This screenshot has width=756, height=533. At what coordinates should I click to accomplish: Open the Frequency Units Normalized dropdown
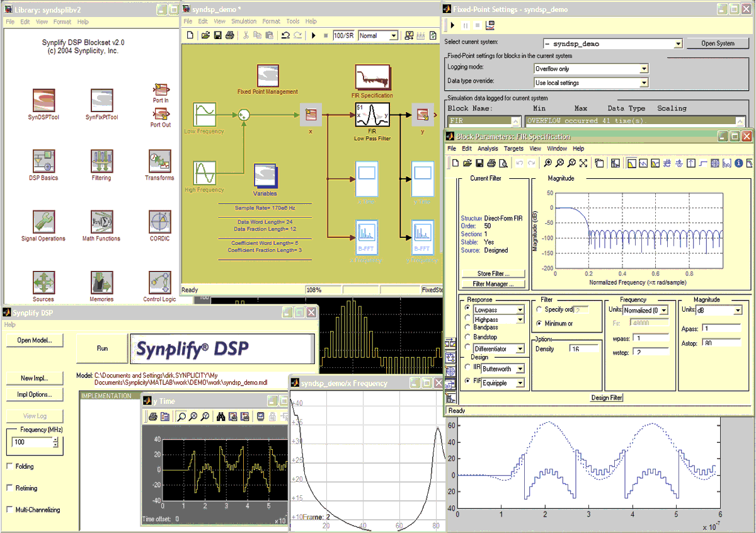click(x=646, y=310)
